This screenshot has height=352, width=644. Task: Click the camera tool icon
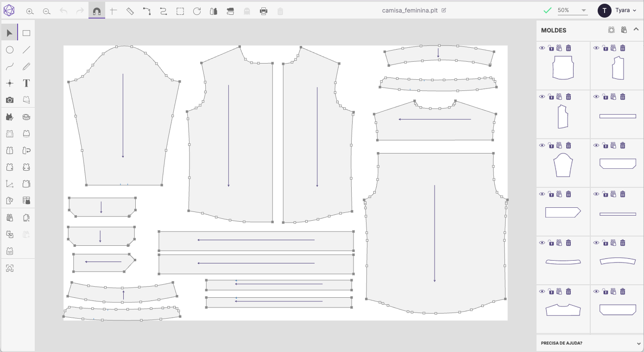10,100
